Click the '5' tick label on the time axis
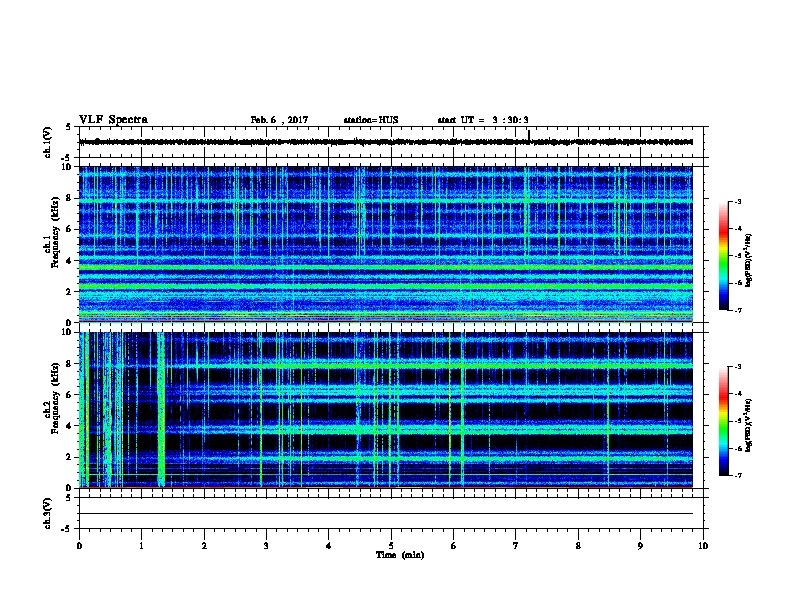 pyautogui.click(x=391, y=545)
